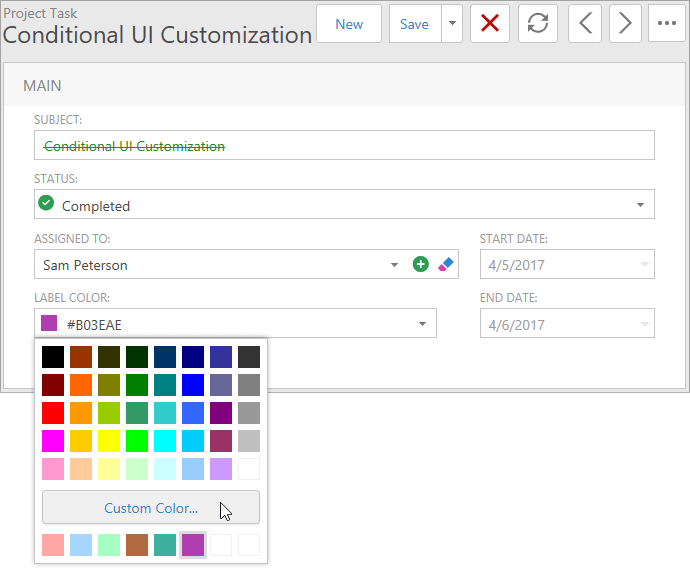The image size is (690, 568).
Task: Click green plus icon beside Assigned To
Action: 421,265
